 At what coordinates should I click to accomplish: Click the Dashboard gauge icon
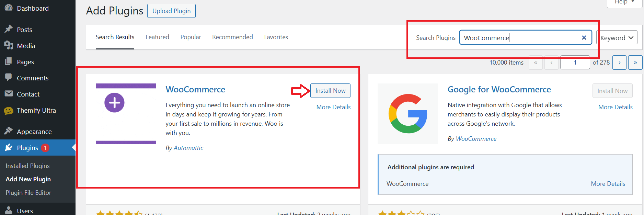point(9,8)
